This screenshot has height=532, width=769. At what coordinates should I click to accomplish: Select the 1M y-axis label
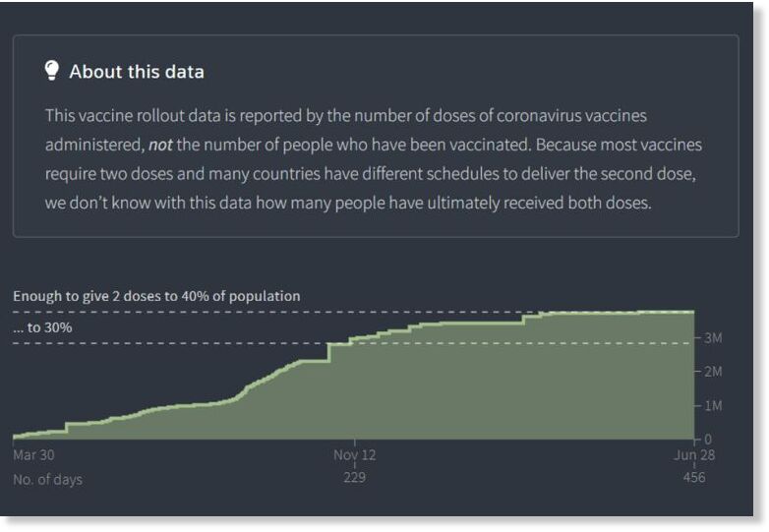(x=713, y=406)
